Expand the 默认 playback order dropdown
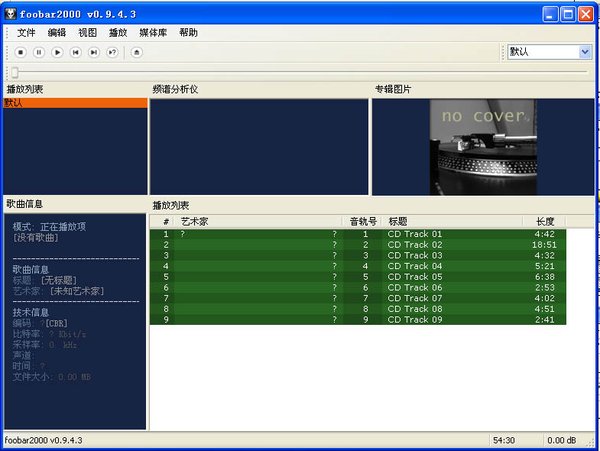The image size is (600, 451). click(x=585, y=52)
